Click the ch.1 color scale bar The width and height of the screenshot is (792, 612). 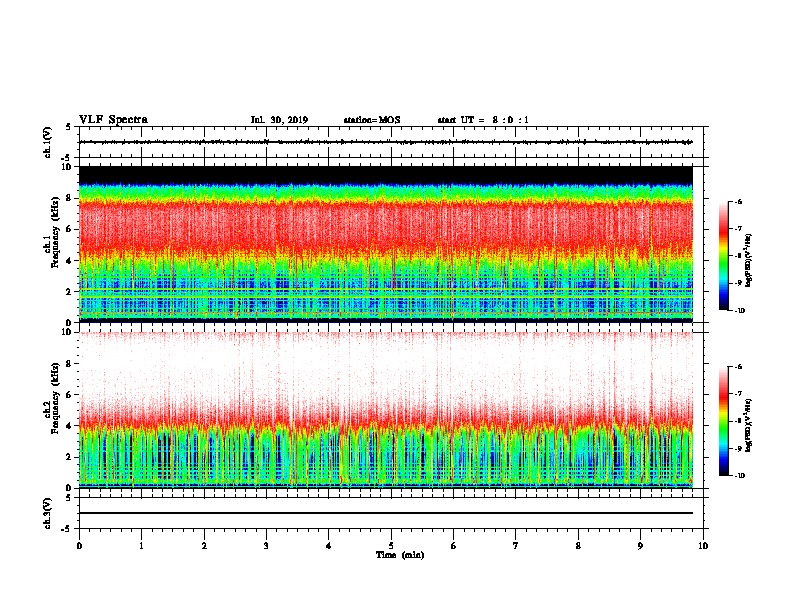coord(723,256)
